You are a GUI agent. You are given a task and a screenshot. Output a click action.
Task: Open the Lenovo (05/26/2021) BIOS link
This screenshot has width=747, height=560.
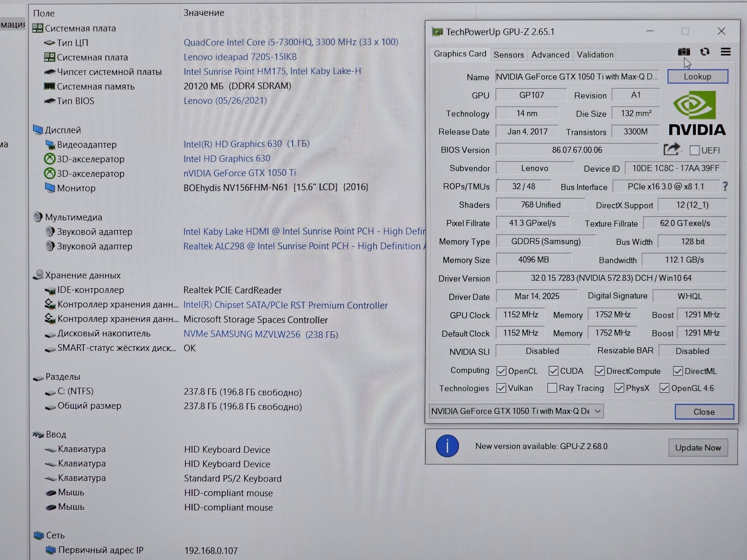[x=225, y=100]
